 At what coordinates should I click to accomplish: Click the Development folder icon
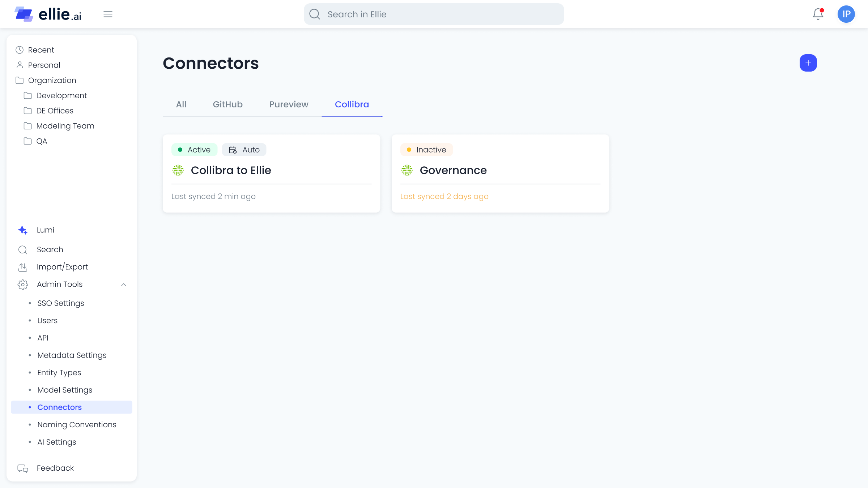coord(27,95)
